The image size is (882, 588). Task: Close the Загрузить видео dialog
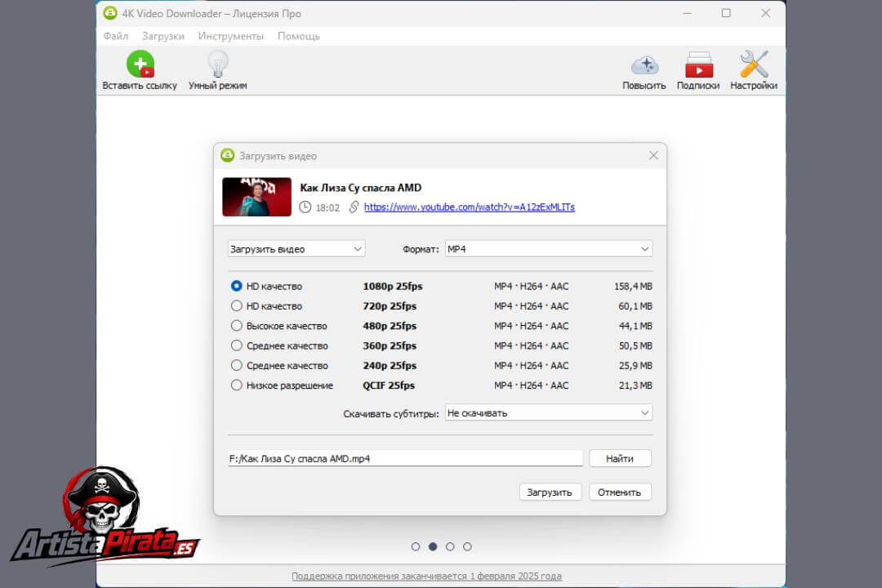[653, 155]
